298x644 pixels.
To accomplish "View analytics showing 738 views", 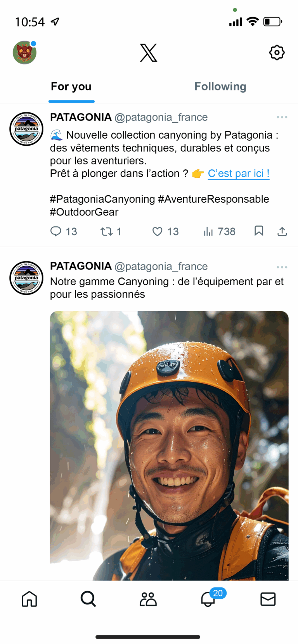I will 208,231.
